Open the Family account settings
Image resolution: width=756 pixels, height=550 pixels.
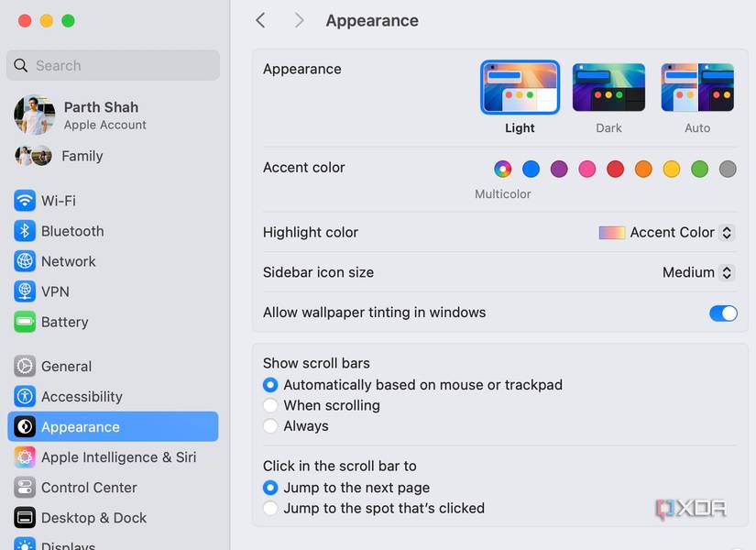(x=82, y=156)
